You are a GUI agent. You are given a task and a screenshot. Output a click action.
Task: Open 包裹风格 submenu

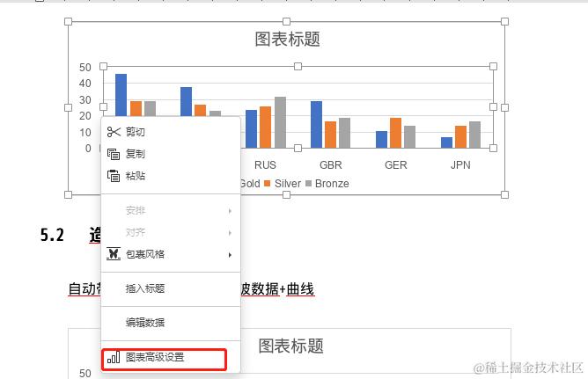171,254
